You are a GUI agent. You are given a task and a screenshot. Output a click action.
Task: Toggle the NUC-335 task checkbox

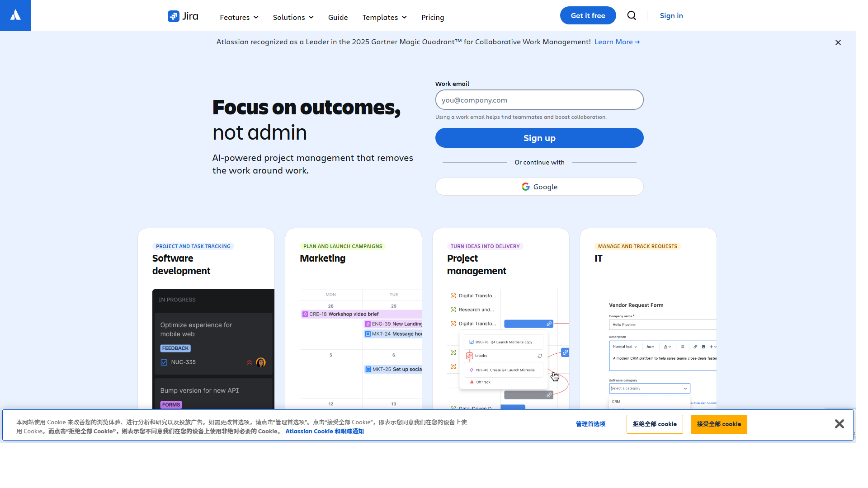tap(164, 362)
